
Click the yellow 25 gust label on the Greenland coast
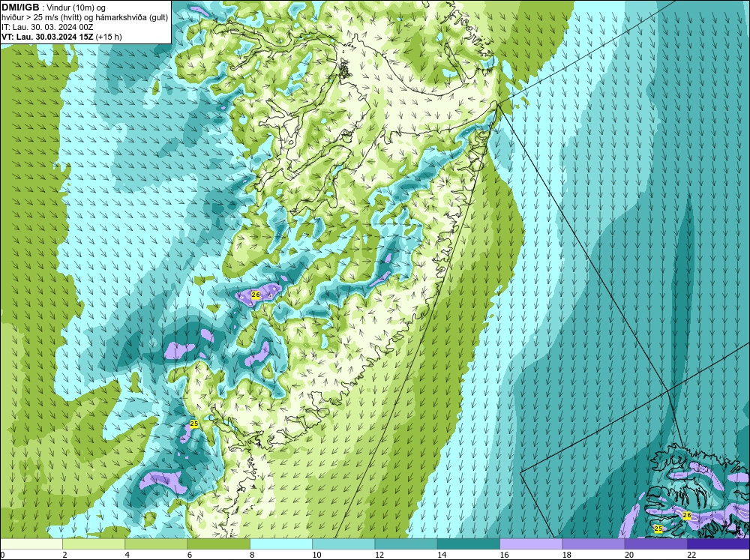coord(194,424)
